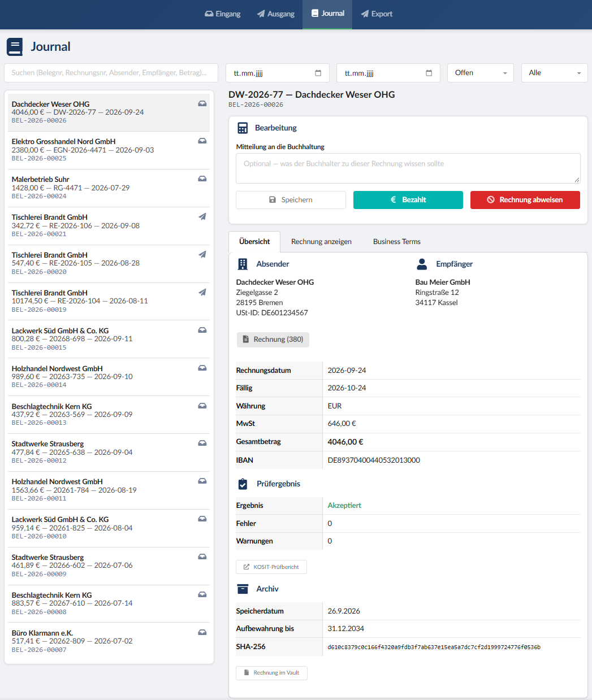
Task: Click outgoing icon on BEL-2026-00019 row
Action: click(202, 292)
